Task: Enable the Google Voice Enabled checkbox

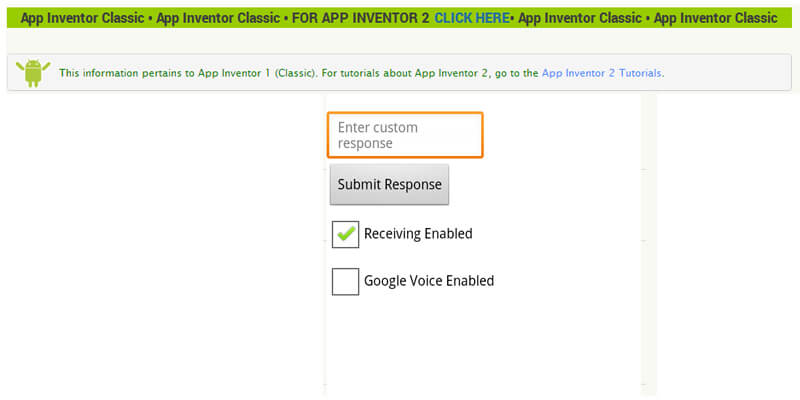Action: tap(345, 282)
